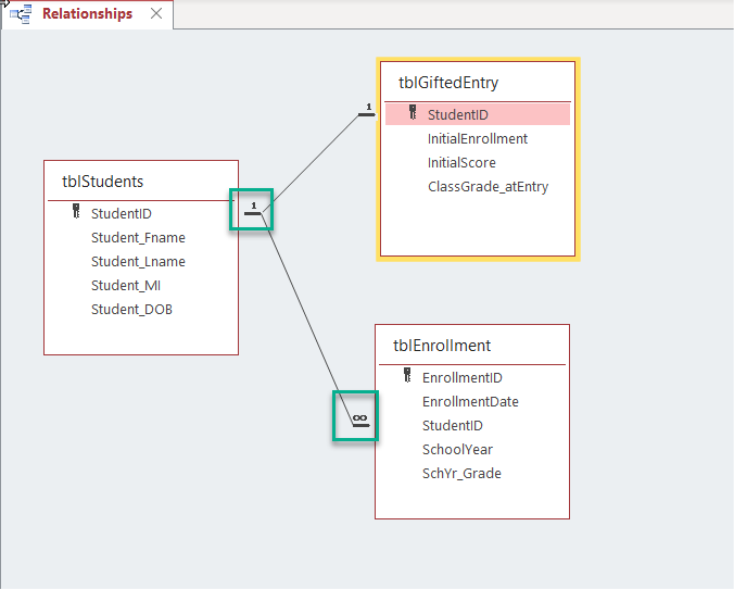Select the tblEnrollment table title
This screenshot has height=590, width=737.
[x=442, y=346]
